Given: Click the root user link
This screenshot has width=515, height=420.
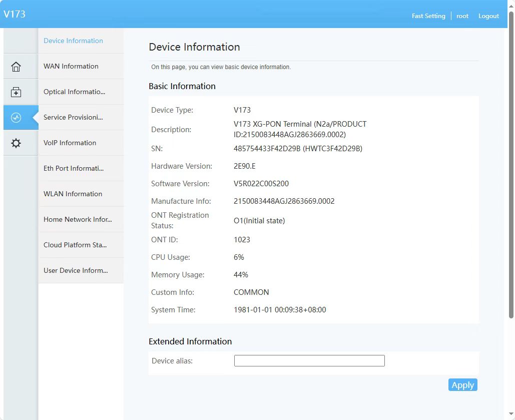Looking at the screenshot, I should 462,16.
